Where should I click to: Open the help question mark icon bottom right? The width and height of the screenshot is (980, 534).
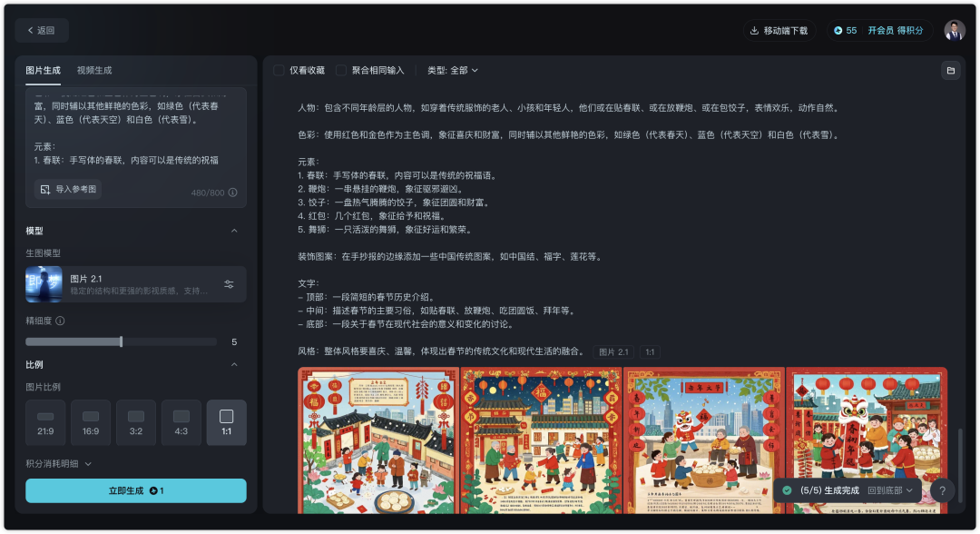point(942,490)
